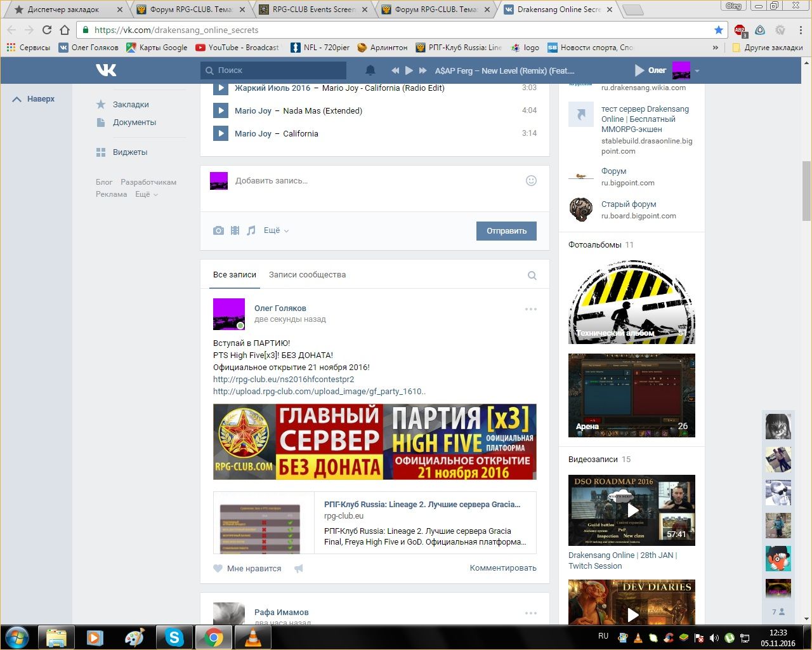Play the Mario Joy California 3:14 track
This screenshot has width=812, height=650.
tap(220, 133)
